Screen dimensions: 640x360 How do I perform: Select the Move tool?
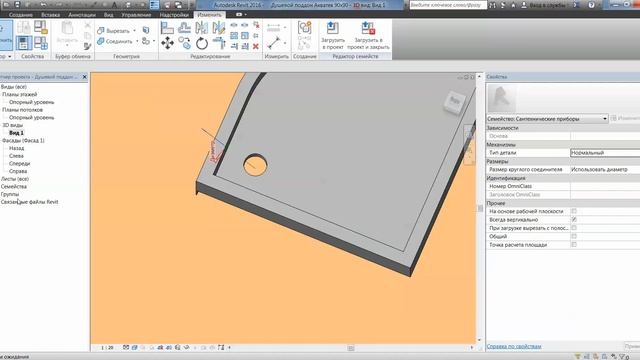coord(167,43)
